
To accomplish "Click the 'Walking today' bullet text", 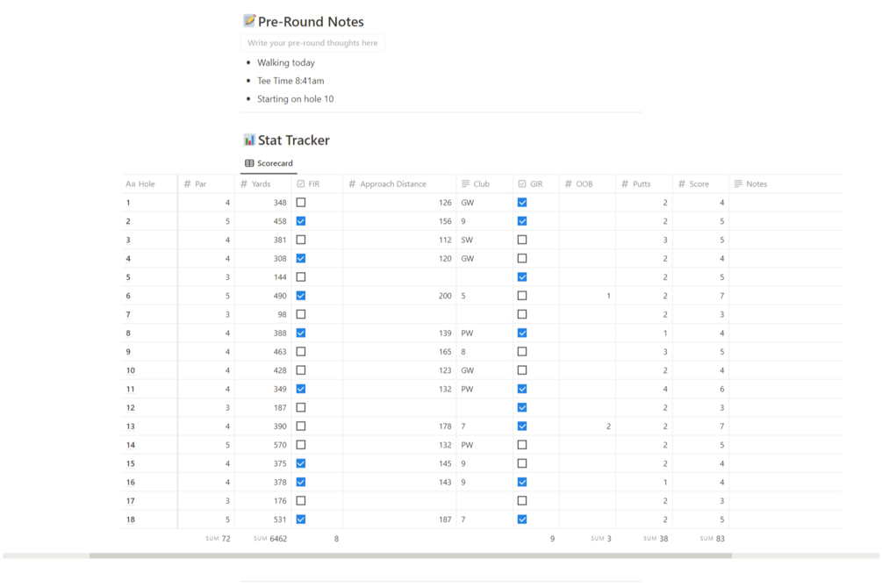I will click(x=286, y=62).
